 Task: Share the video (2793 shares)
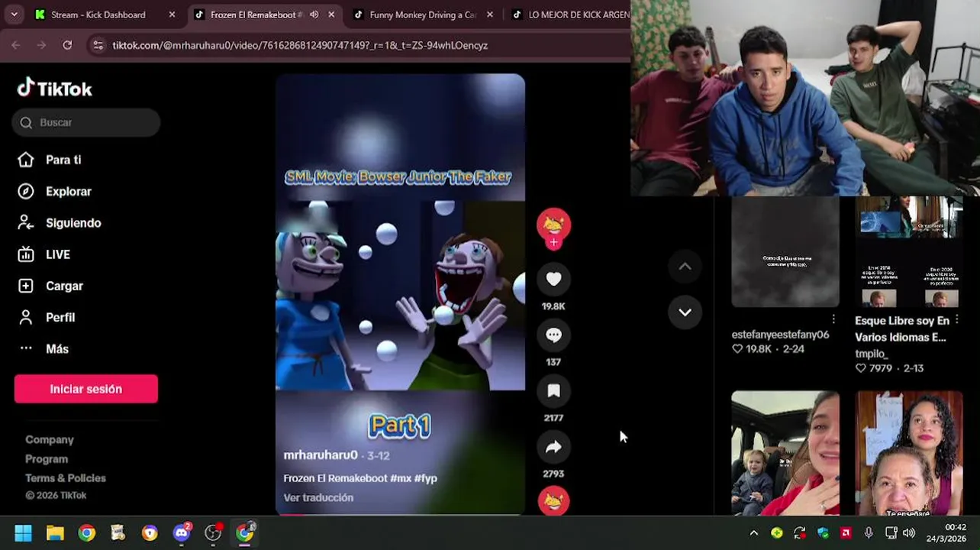(553, 447)
